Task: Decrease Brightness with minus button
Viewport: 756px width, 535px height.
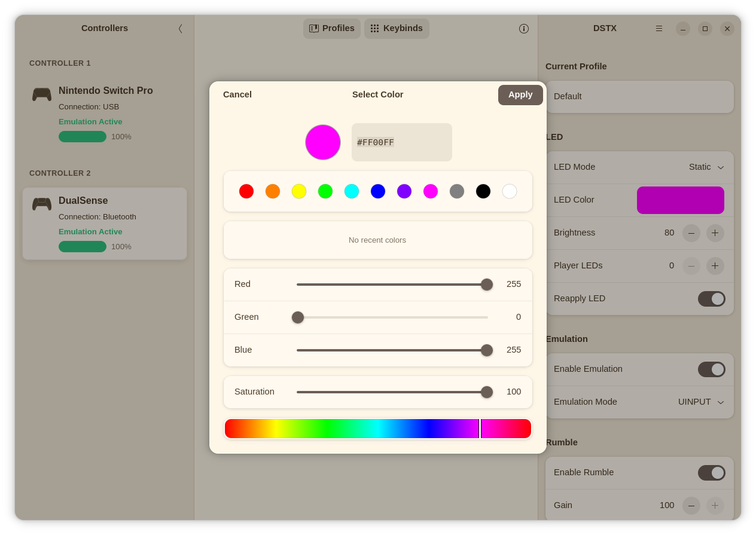Action: coord(691,233)
